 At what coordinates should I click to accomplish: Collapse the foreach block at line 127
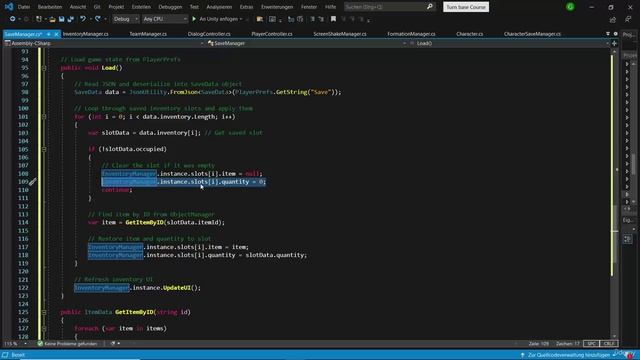[44, 329]
